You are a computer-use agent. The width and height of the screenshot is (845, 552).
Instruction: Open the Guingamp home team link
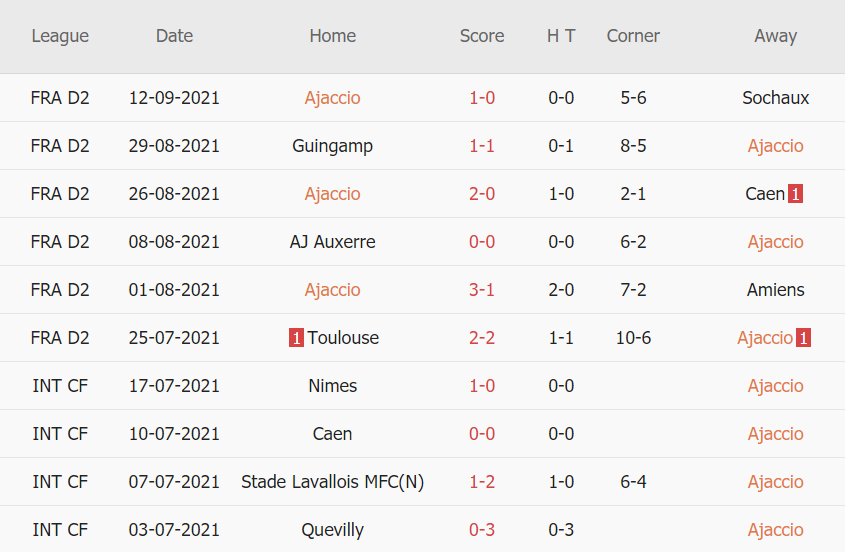point(332,146)
